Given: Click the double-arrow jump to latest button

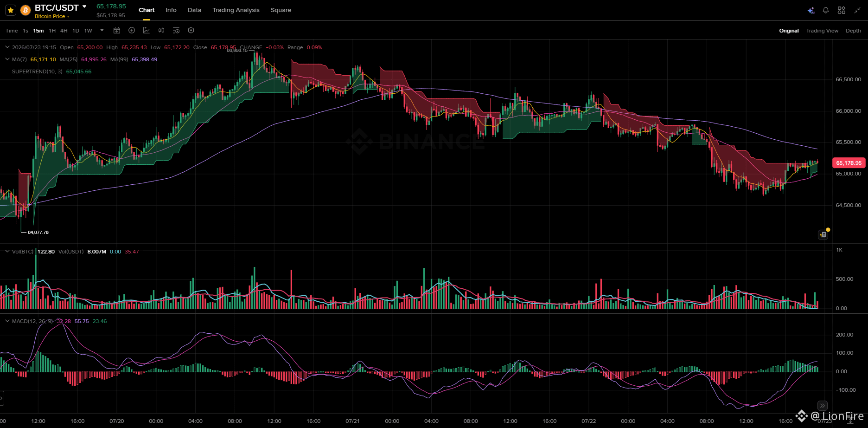Looking at the screenshot, I should [x=822, y=405].
